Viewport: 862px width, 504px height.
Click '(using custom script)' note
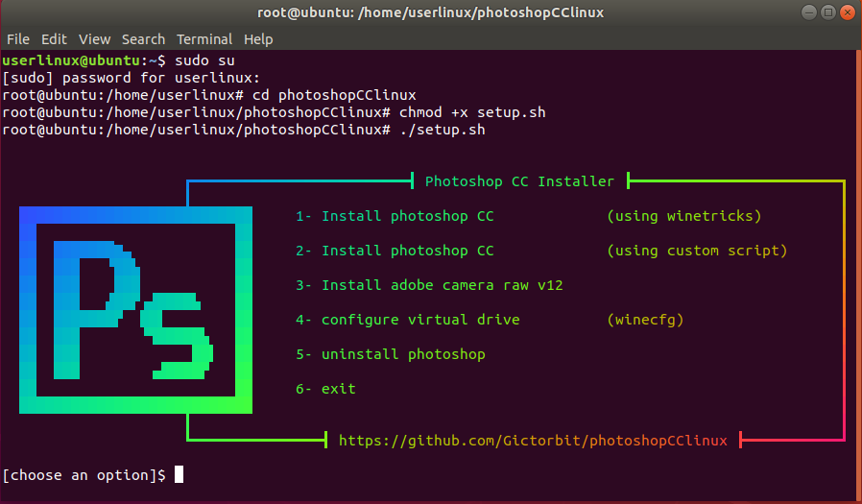(x=697, y=251)
